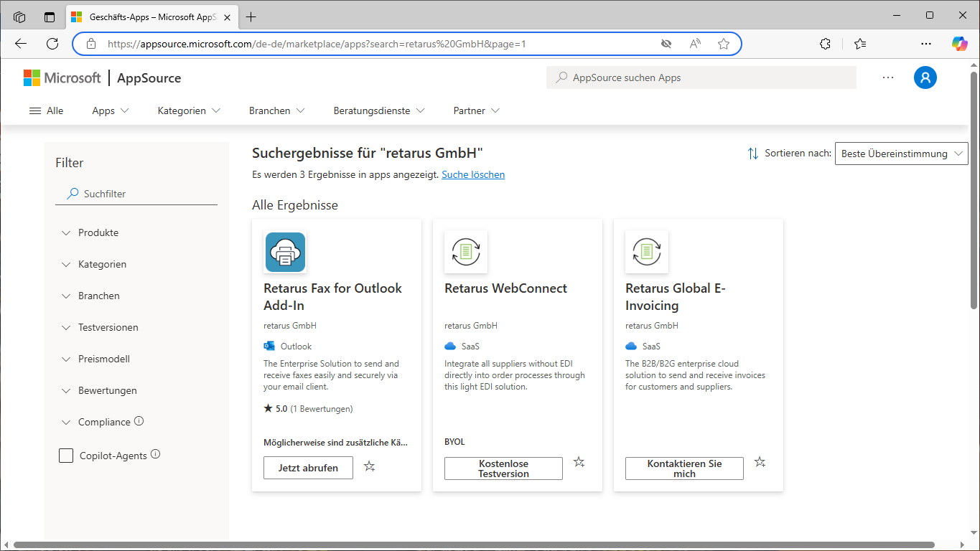Open the user account profile icon

pyautogui.click(x=925, y=77)
